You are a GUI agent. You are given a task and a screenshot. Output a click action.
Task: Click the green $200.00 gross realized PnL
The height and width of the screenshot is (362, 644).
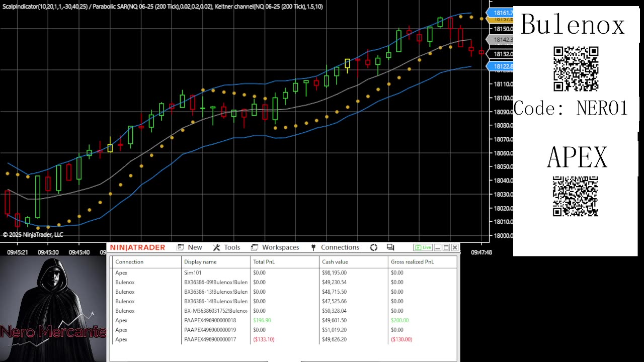tap(399, 320)
